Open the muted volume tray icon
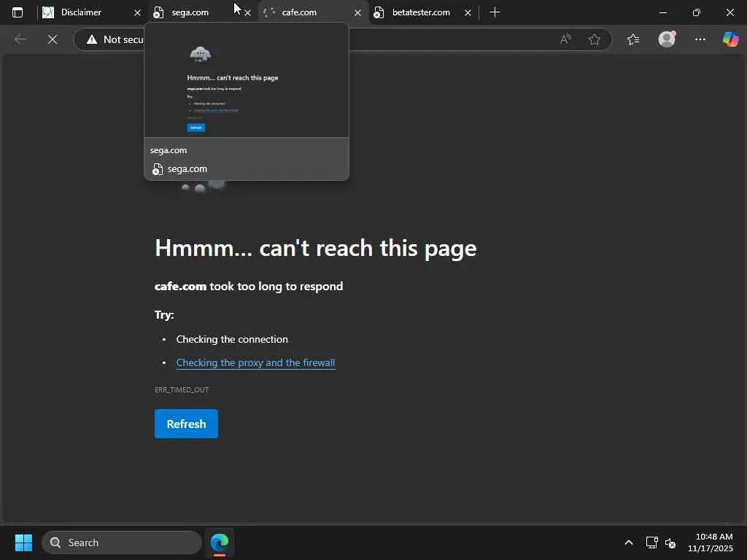This screenshot has width=747, height=560. coord(670,542)
